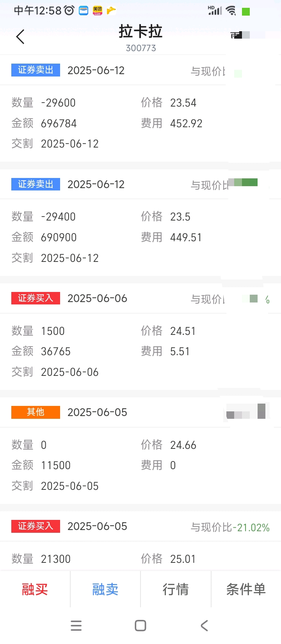Open the 条件单 tab
Screen dimensions: 281x644
click(246, 589)
